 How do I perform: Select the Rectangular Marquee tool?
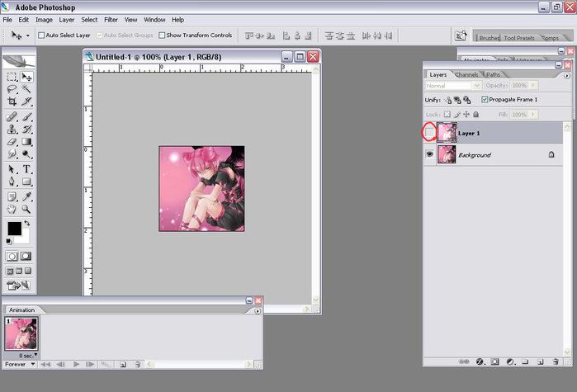point(12,77)
